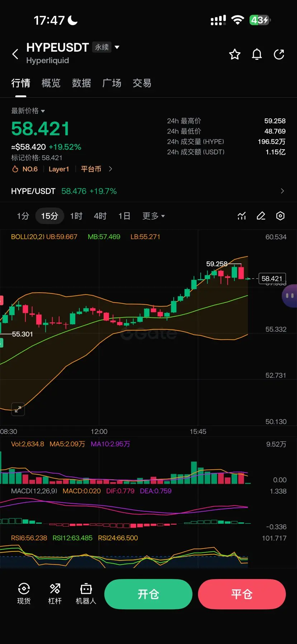Tap the Wi-Fi icon in status bar
Image resolution: width=297 pixels, height=644 pixels.
(237, 20)
